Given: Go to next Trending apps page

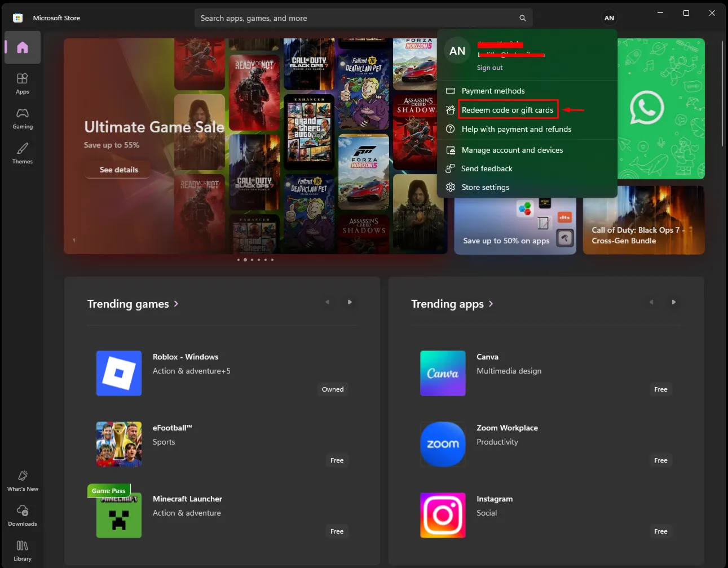Looking at the screenshot, I should (x=673, y=302).
